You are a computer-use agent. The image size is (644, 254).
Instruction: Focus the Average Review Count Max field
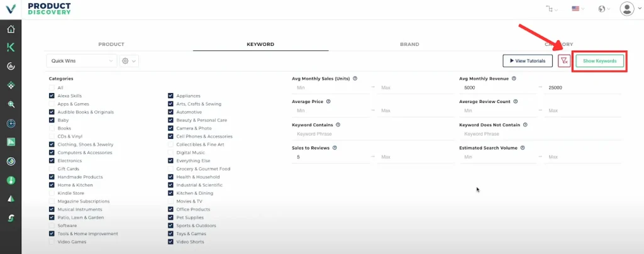pos(583,111)
